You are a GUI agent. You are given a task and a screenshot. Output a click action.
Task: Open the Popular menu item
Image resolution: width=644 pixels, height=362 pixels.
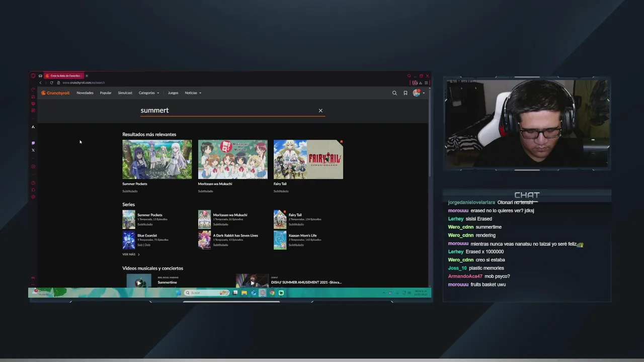(106, 93)
